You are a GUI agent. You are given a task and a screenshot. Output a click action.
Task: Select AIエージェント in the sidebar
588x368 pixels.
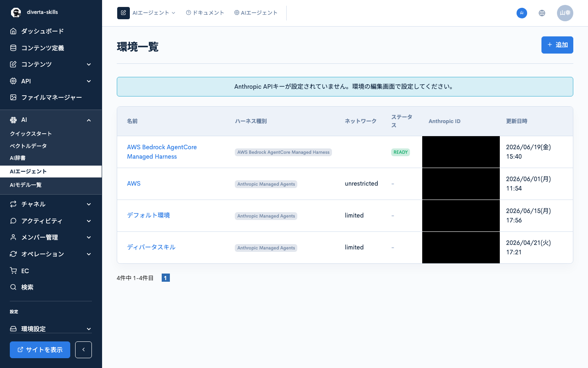[x=51, y=171]
